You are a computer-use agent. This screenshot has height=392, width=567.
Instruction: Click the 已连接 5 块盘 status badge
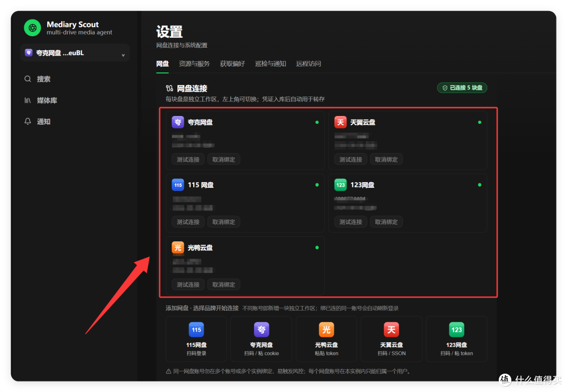pyautogui.click(x=462, y=88)
